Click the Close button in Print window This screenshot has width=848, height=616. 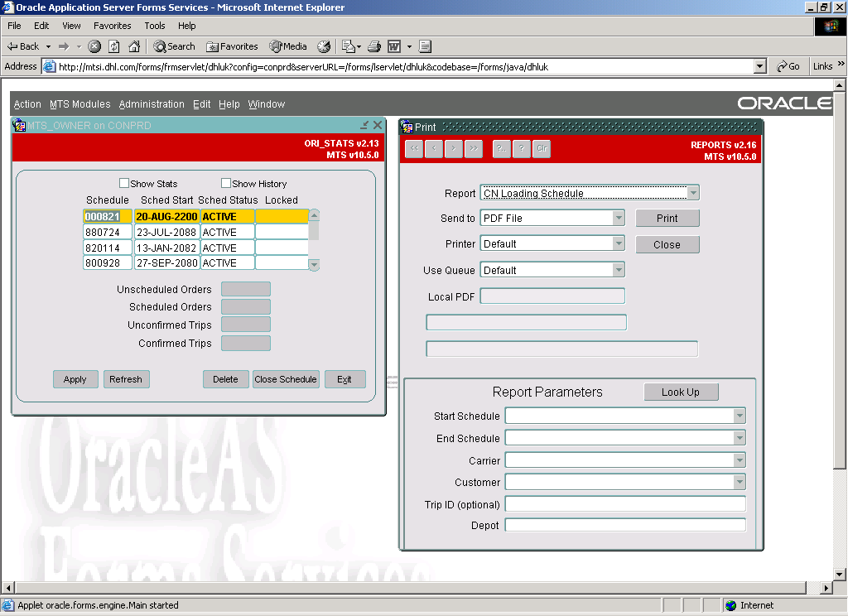pos(667,244)
